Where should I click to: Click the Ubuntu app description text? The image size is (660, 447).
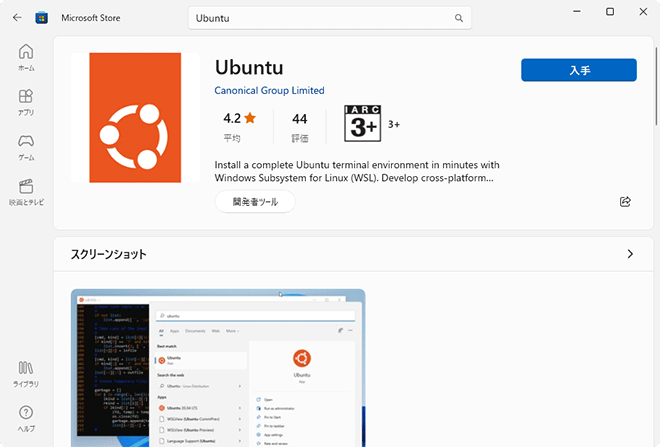coord(357,171)
